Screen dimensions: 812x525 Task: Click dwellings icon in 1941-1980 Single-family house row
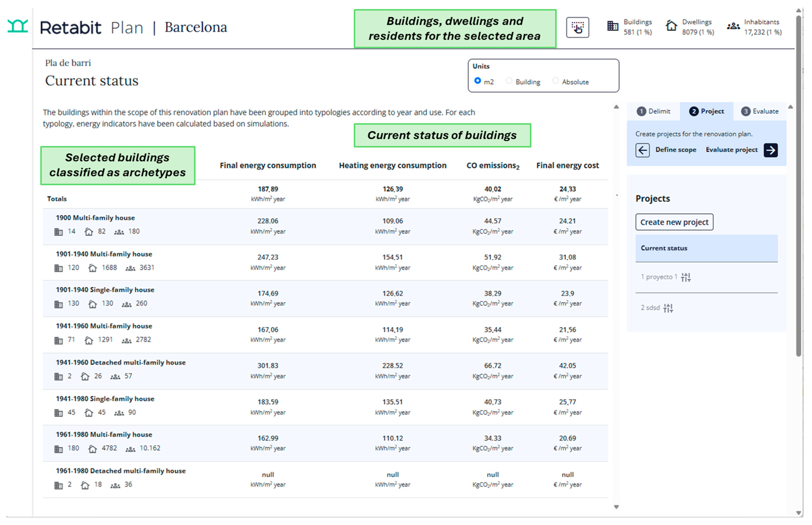89,413
